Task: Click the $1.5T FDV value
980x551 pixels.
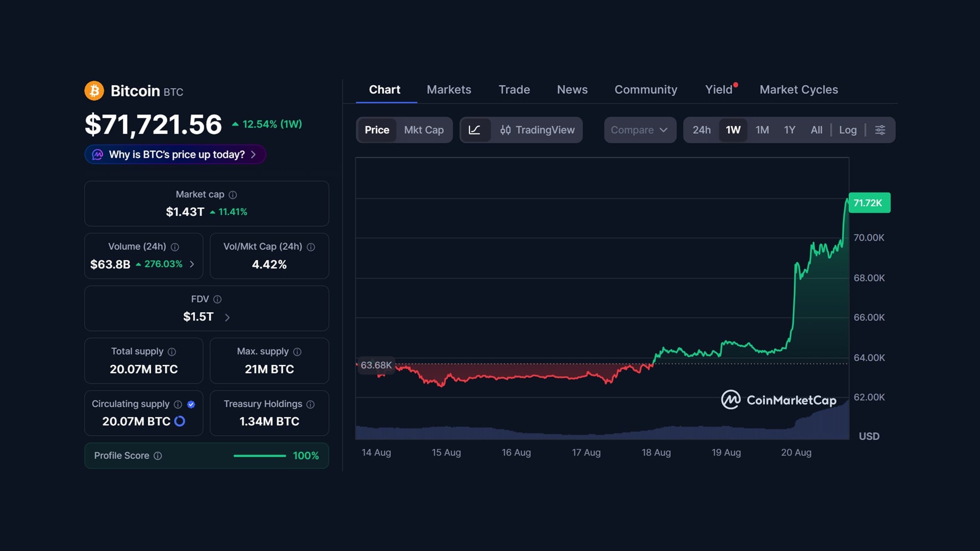Action: (x=198, y=317)
